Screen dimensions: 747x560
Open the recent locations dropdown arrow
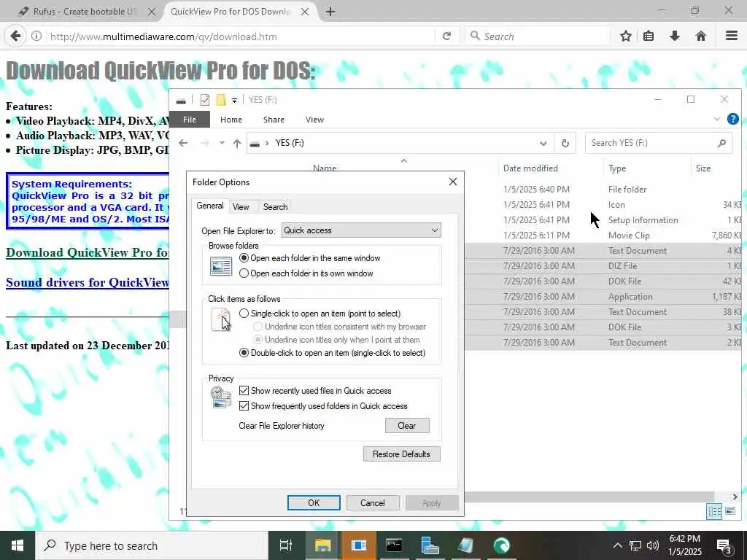coord(222,143)
